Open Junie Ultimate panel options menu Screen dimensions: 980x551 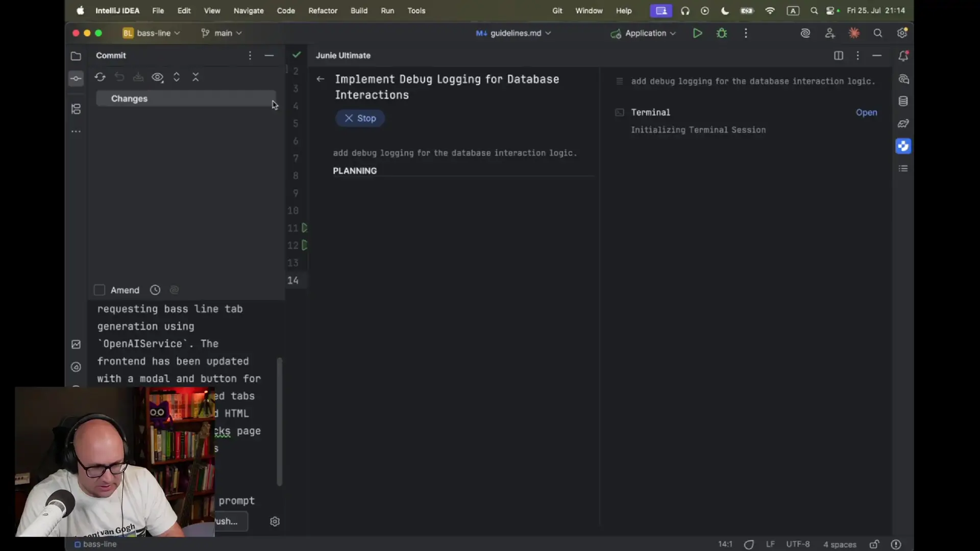(858, 56)
